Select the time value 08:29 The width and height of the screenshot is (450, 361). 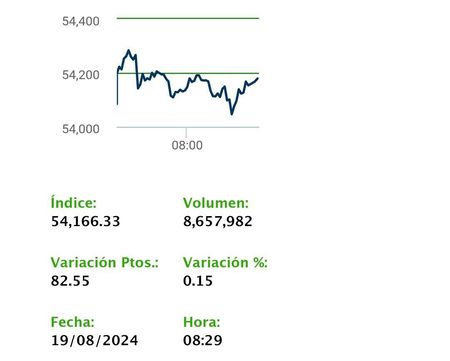pos(202,341)
